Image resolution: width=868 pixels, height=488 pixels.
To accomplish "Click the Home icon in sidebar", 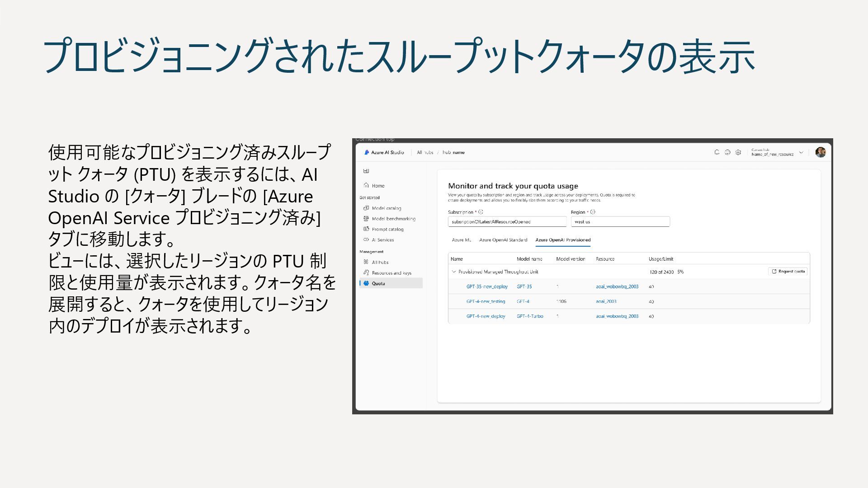I will pos(366,185).
